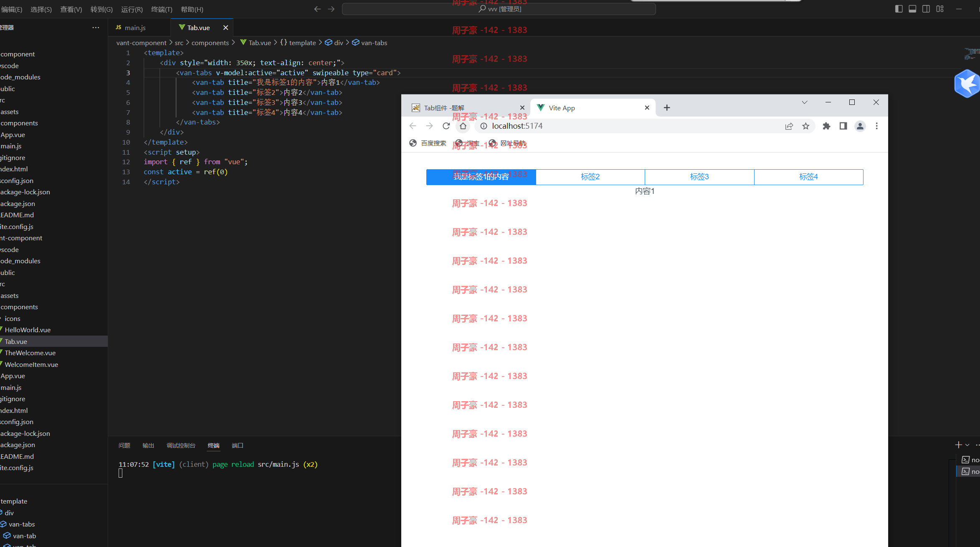
Task: Open the 编辑(E) menu
Action: [x=11, y=9]
